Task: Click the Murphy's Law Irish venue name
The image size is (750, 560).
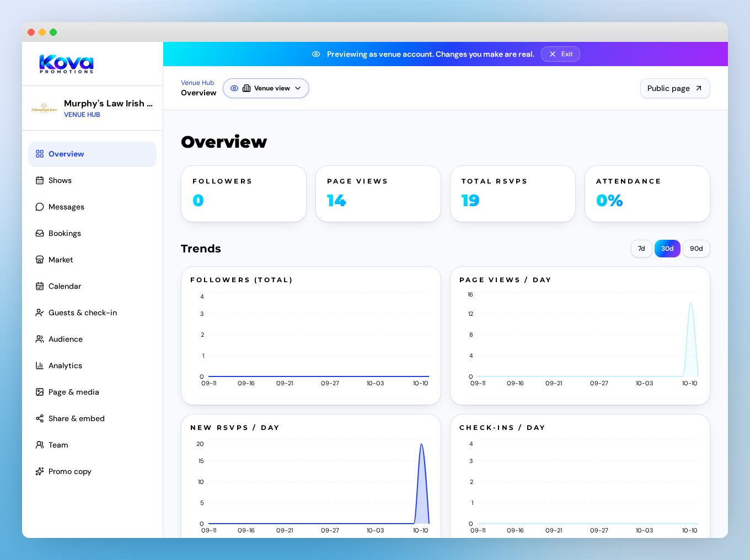Action: tap(108, 103)
